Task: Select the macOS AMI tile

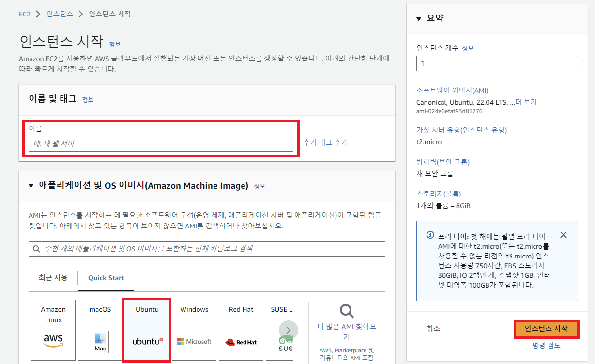Action: [100, 330]
